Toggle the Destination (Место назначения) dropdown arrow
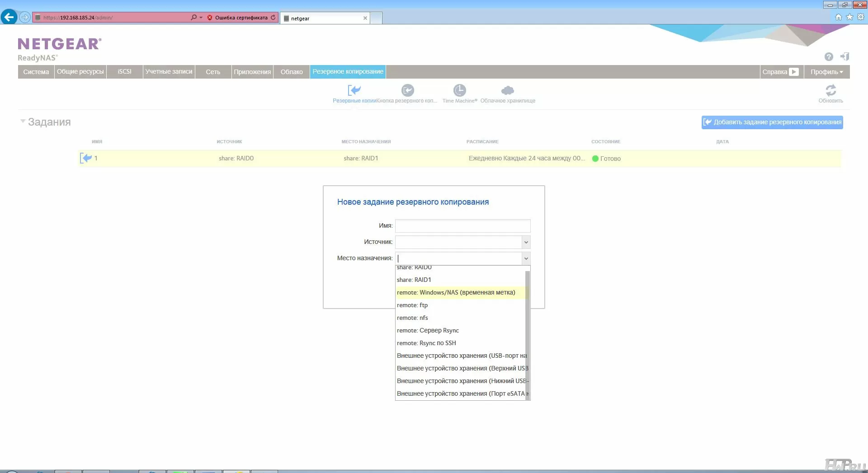868x473 pixels. pos(526,259)
